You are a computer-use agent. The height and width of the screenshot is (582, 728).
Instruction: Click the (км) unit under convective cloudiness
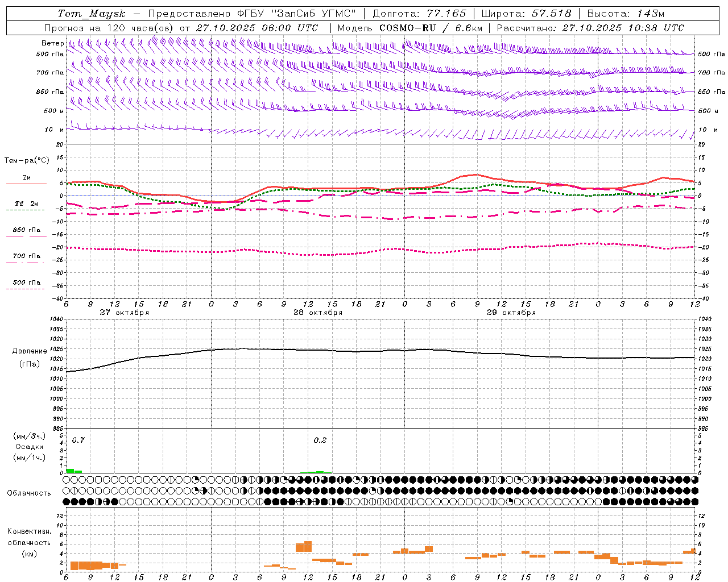(x=30, y=554)
